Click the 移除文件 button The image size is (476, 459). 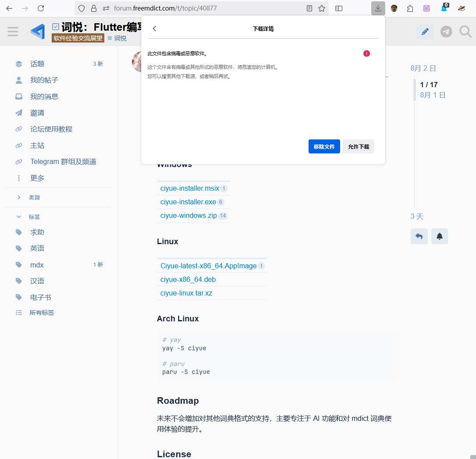324,146
